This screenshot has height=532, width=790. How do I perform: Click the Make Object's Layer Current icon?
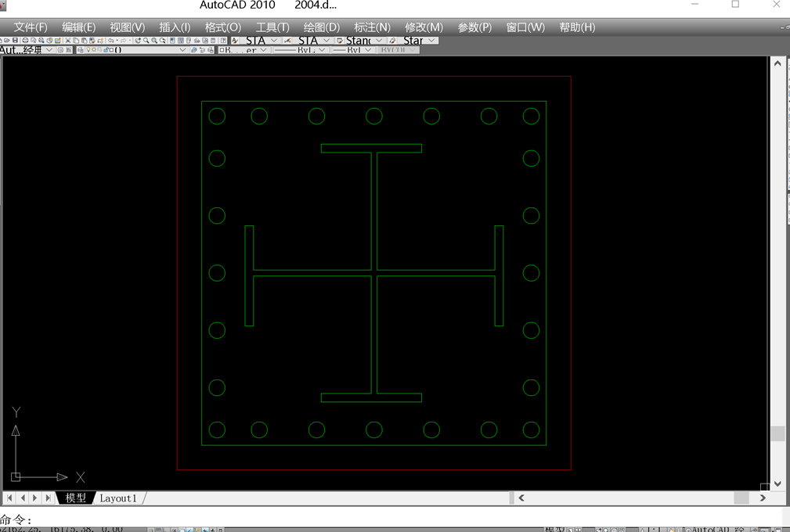coord(194,50)
